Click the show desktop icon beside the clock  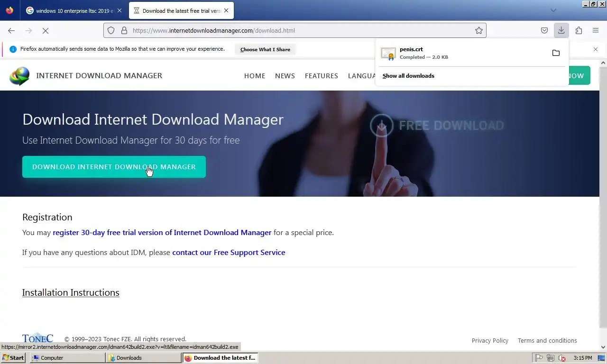601,358
